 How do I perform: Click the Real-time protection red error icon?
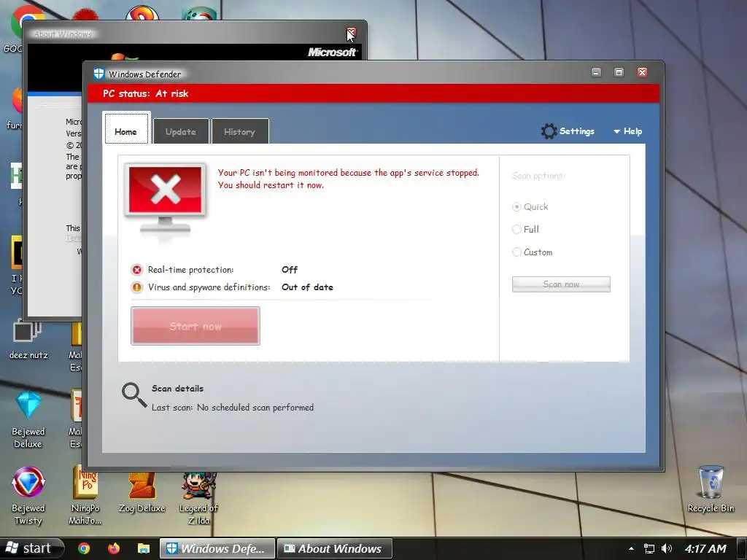tap(136, 270)
